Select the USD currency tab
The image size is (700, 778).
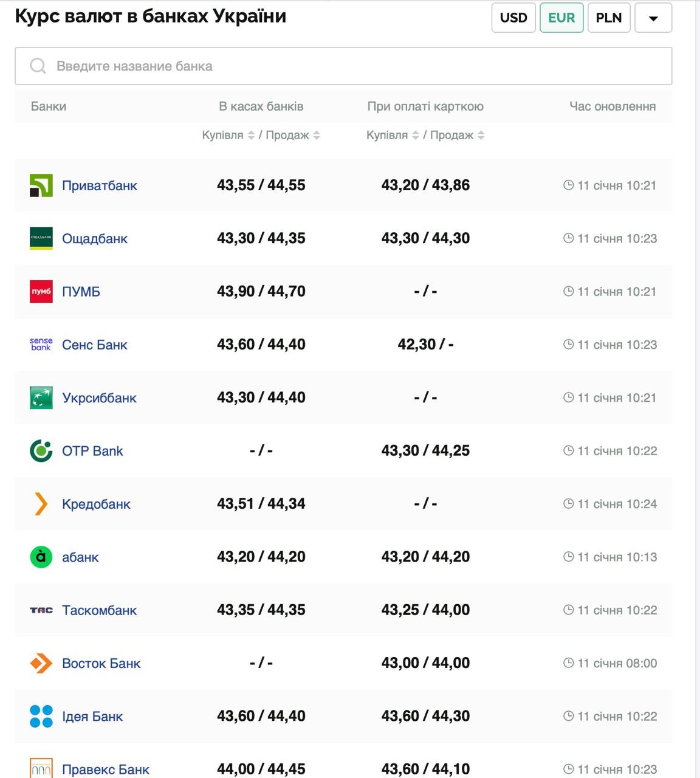click(513, 18)
